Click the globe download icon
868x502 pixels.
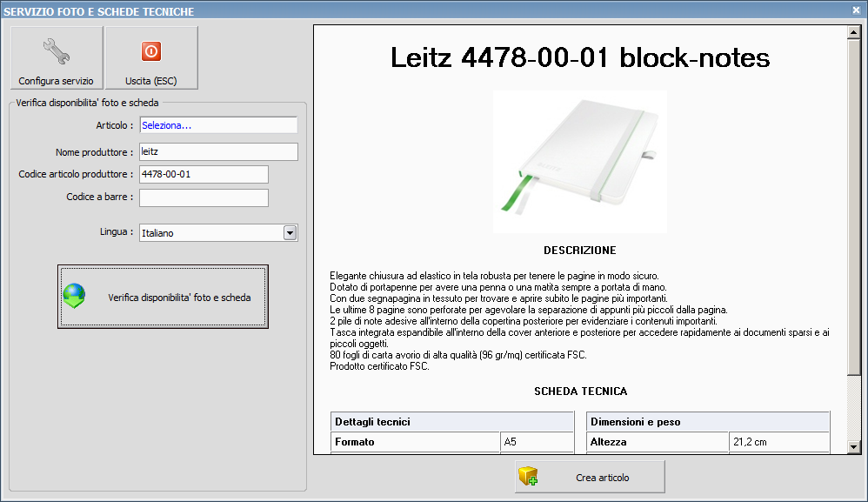click(74, 296)
